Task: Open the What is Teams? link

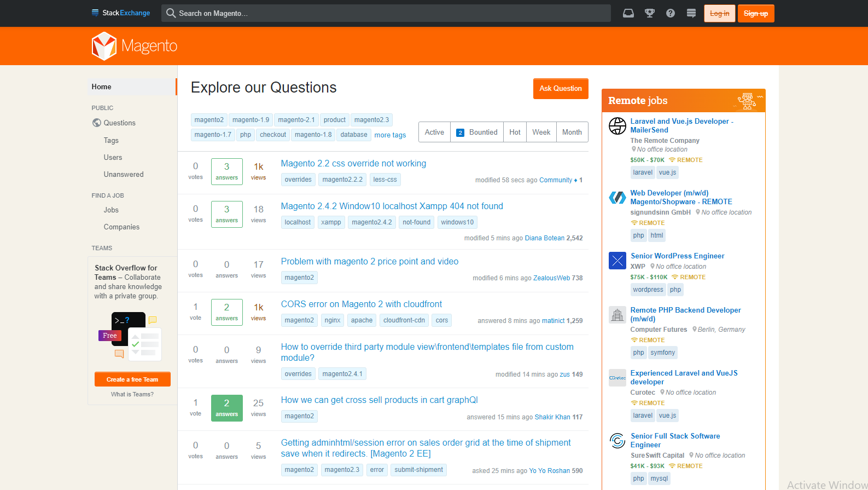Action: [x=132, y=394]
